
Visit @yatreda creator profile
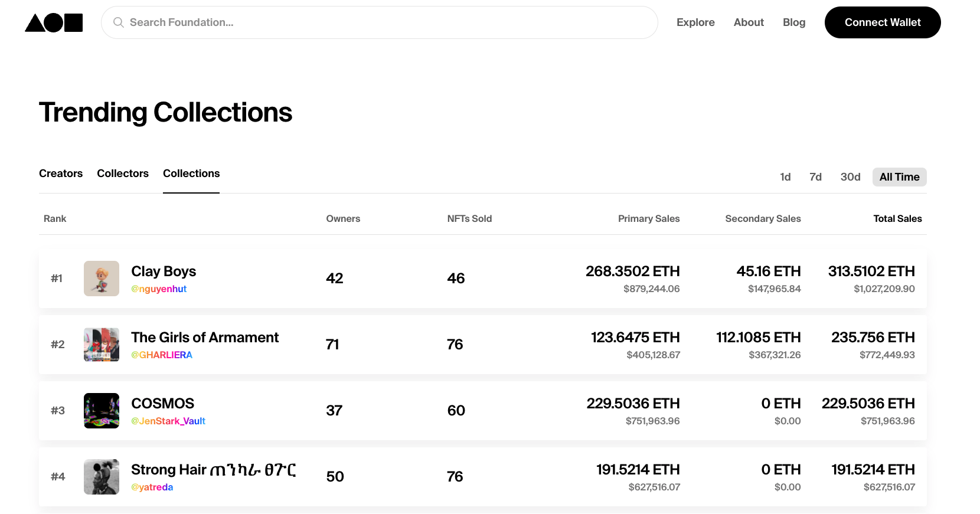coord(152,487)
